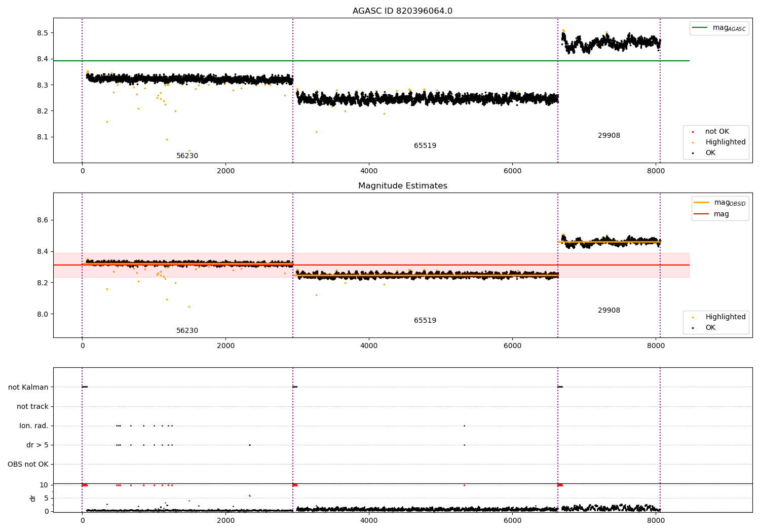The image size is (760, 532).
Task: Click the 'not OK' legend entry in the top plot
Action: [x=716, y=132]
